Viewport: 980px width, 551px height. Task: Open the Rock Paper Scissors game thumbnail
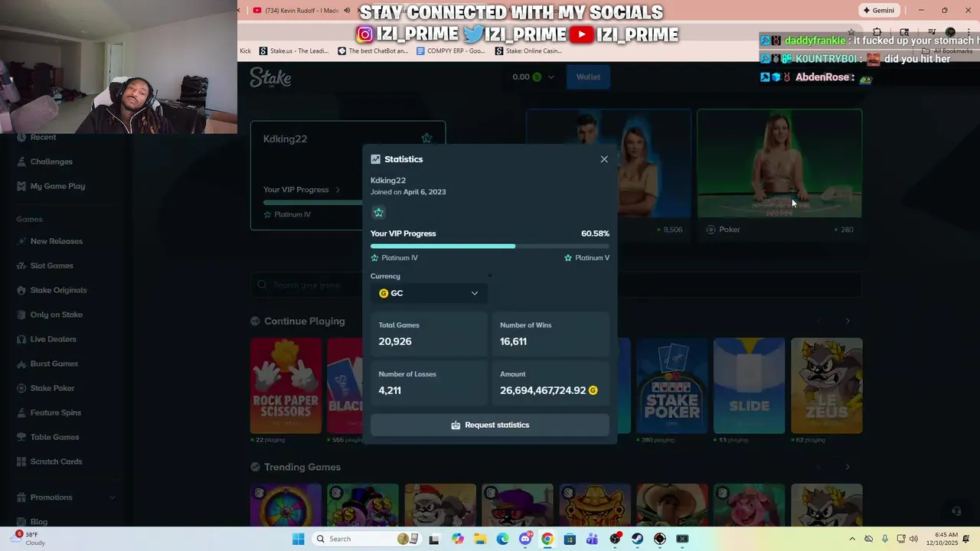(286, 386)
